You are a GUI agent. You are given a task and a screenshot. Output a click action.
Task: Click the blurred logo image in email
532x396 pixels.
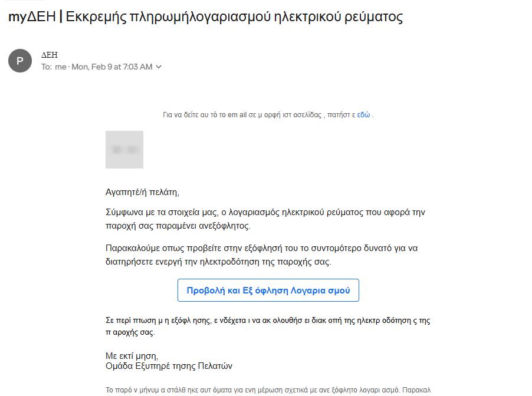point(124,150)
